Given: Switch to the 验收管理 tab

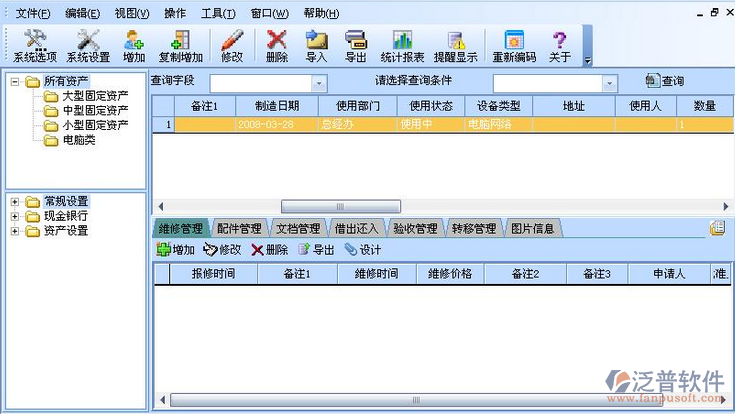Looking at the screenshot, I should coord(415,228).
